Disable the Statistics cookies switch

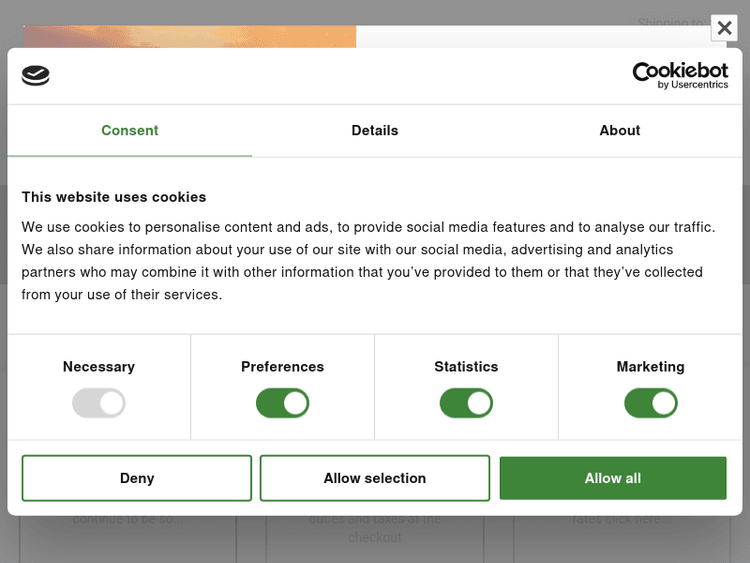[x=466, y=403]
